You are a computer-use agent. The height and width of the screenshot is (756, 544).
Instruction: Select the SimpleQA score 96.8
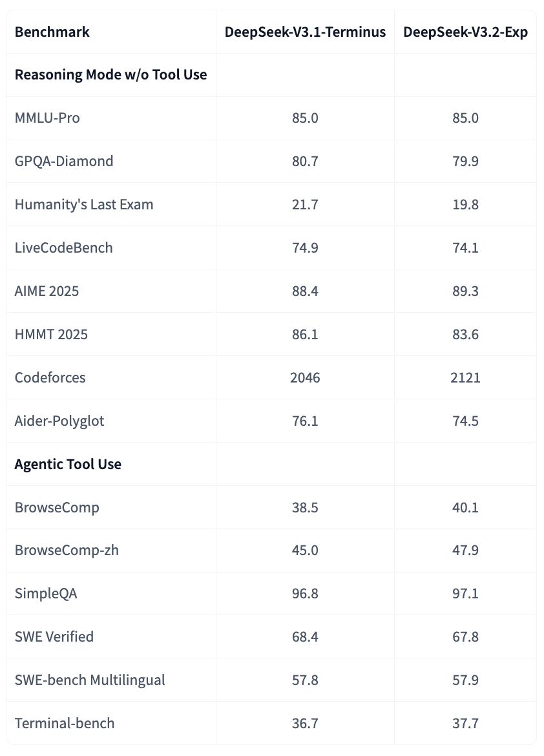pyautogui.click(x=305, y=594)
